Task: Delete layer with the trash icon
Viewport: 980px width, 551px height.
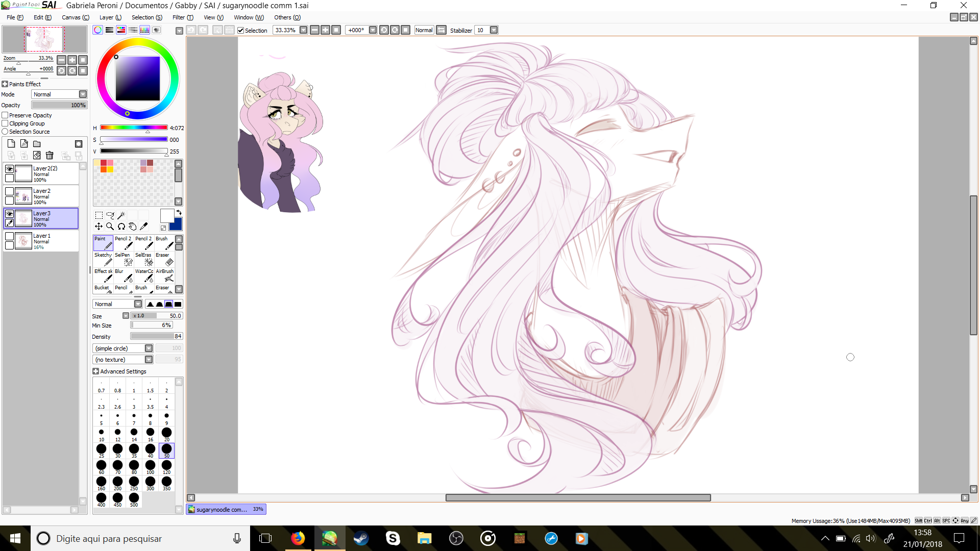Action: coord(50,156)
